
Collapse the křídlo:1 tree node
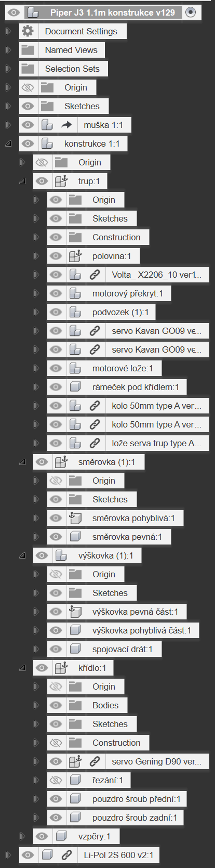(x=22, y=668)
